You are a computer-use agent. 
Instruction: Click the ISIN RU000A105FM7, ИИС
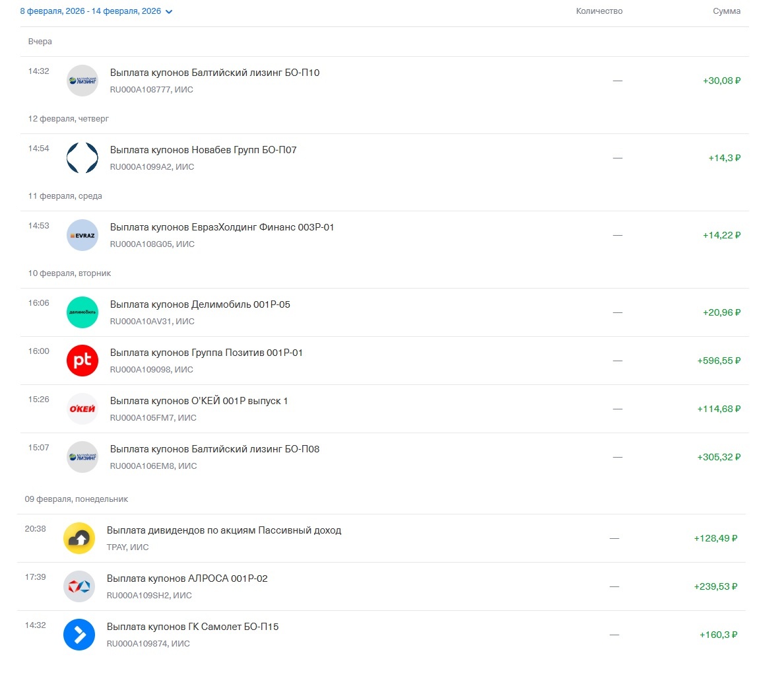click(x=154, y=418)
